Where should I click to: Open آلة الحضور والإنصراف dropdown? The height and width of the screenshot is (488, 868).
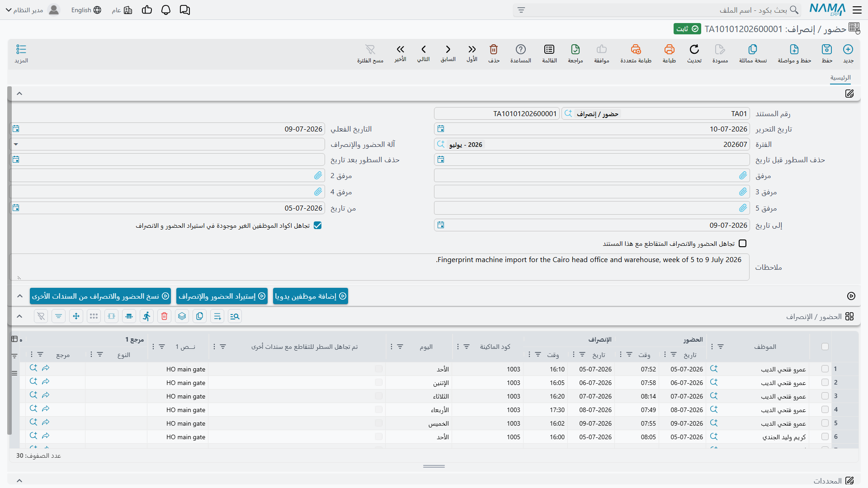[16, 145]
